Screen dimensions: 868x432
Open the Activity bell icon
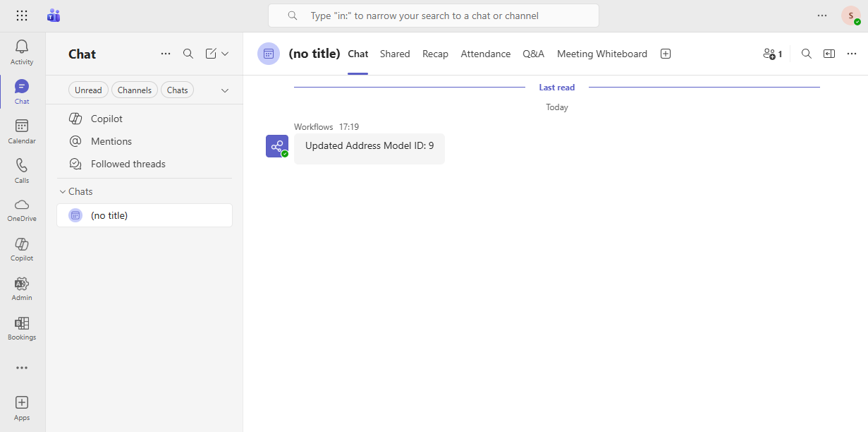tap(22, 52)
